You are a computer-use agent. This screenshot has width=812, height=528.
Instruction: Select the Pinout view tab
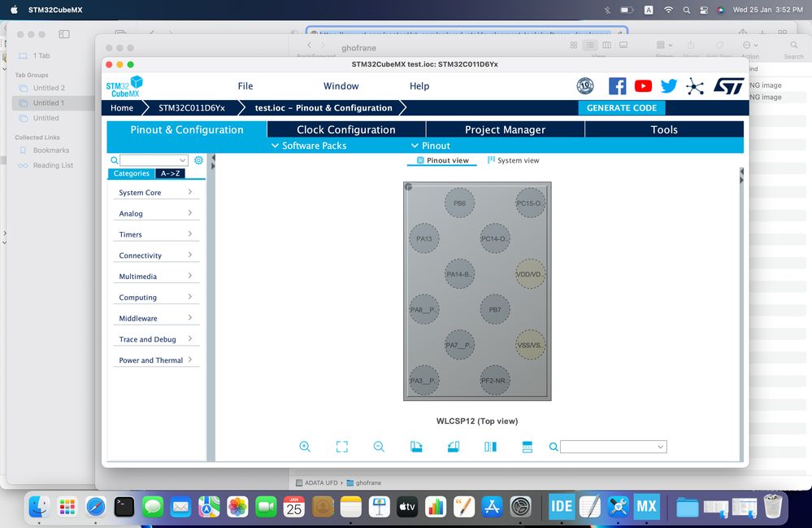(443, 160)
